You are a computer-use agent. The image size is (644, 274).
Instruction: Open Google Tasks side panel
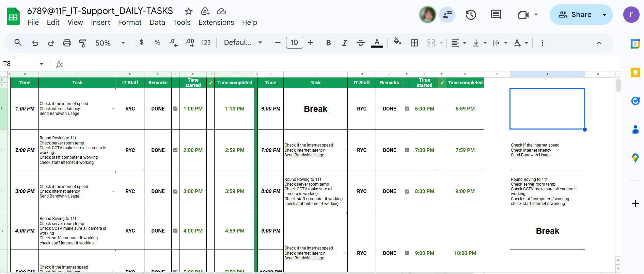click(635, 101)
